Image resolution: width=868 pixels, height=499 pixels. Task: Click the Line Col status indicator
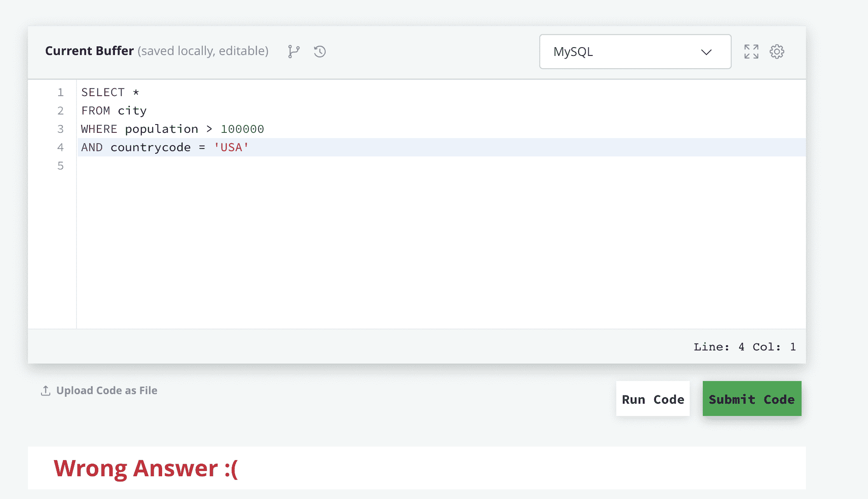(744, 347)
